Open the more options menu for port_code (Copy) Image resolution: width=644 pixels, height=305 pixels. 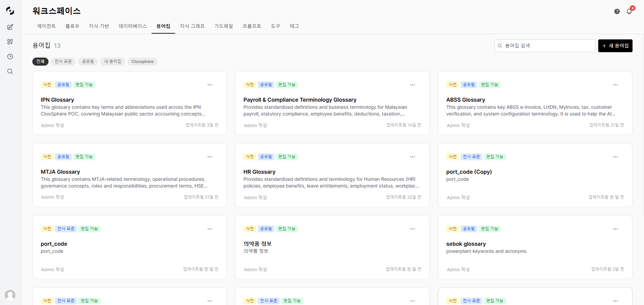(615, 157)
